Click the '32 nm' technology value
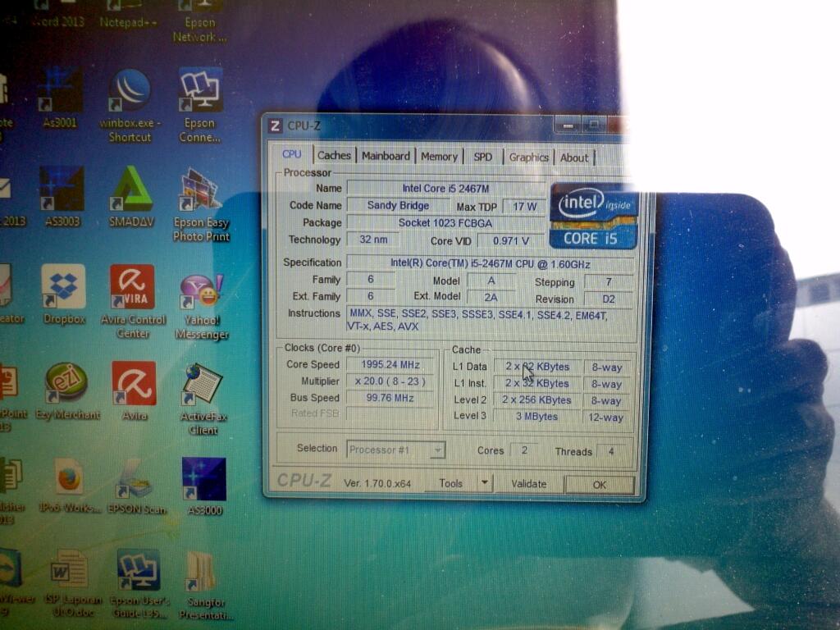The image size is (840, 630). point(373,240)
